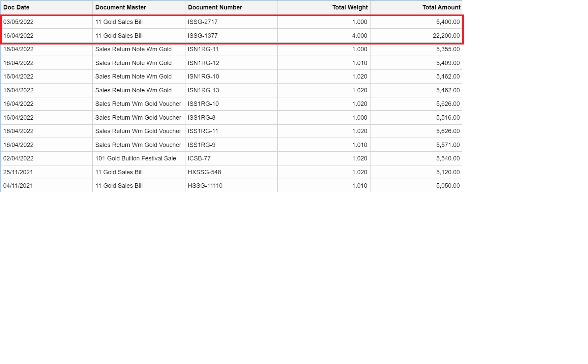Click the total amount 5,571.00
The image size is (588, 364).
coord(448,145)
